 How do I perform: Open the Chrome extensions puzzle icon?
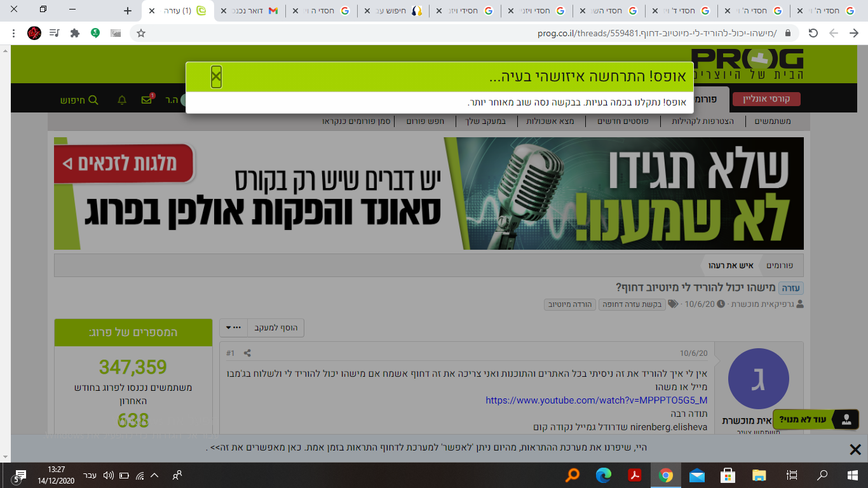(x=75, y=33)
